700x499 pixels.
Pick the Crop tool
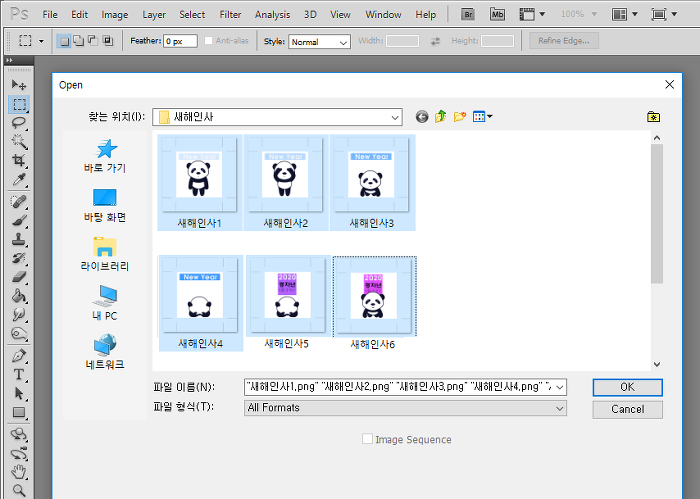(x=18, y=160)
